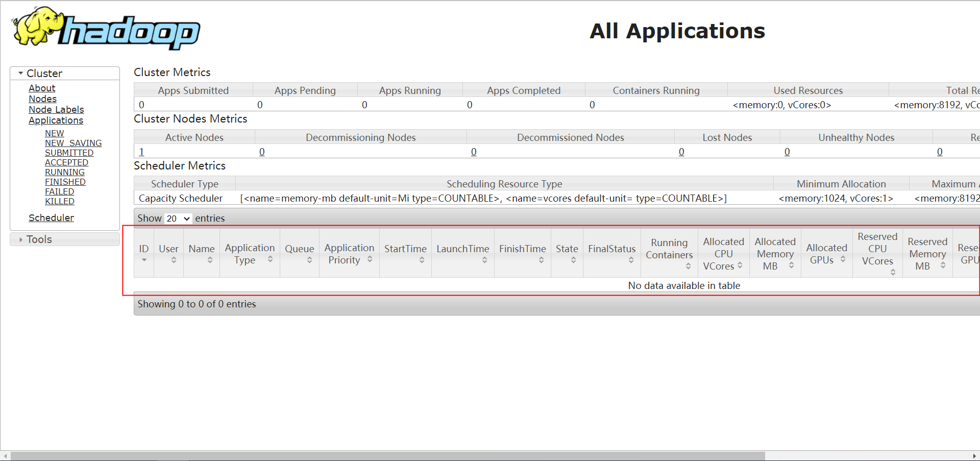The width and height of the screenshot is (980, 461).
Task: Show RUNNING applications
Action: (65, 172)
